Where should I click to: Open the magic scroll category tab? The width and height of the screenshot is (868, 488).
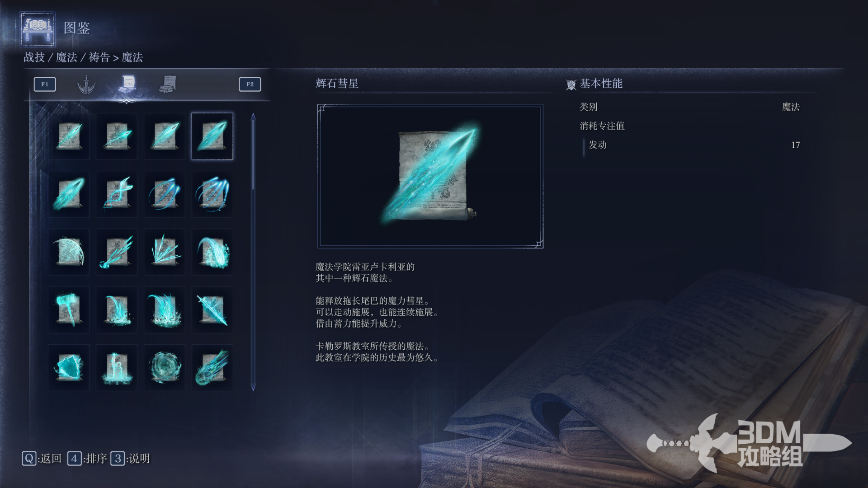[127, 84]
